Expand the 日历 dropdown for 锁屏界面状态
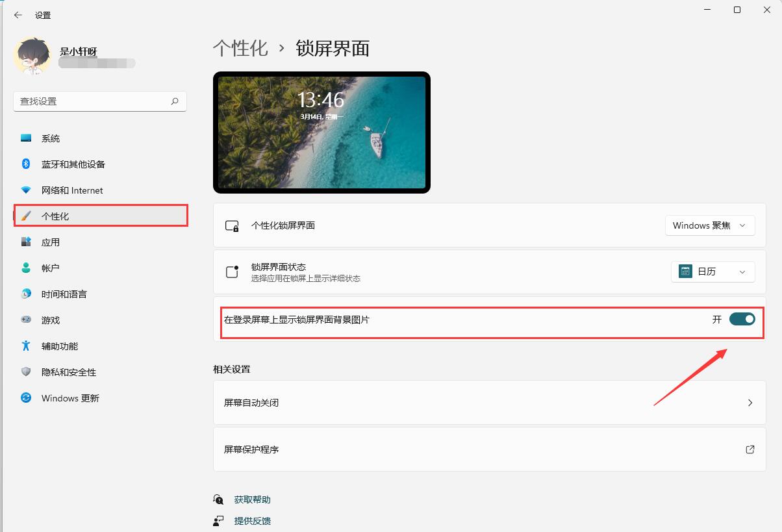This screenshot has width=782, height=532. (713, 272)
